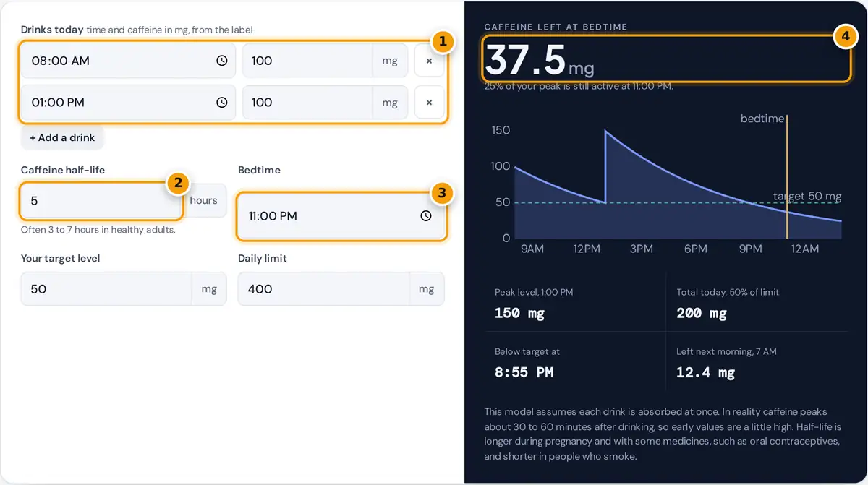Click the Peak level 150 mg value
The image size is (868, 485).
[519, 313]
